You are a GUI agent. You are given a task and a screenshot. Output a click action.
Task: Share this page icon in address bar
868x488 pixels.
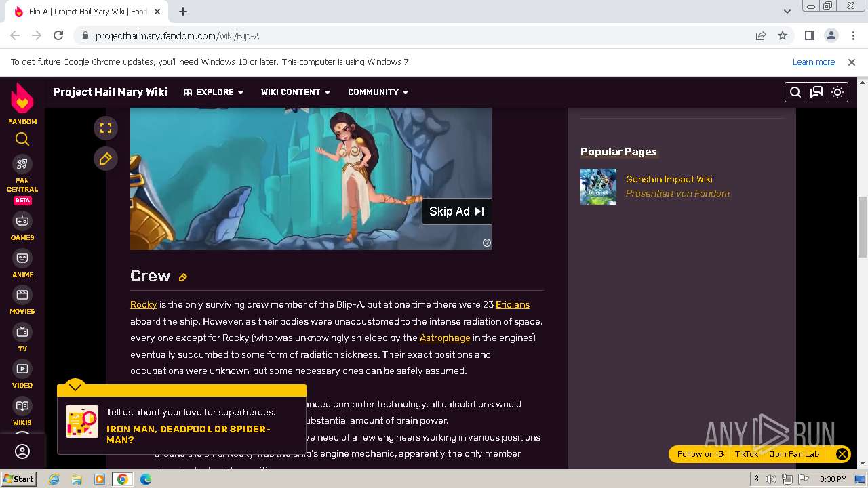[x=761, y=35]
